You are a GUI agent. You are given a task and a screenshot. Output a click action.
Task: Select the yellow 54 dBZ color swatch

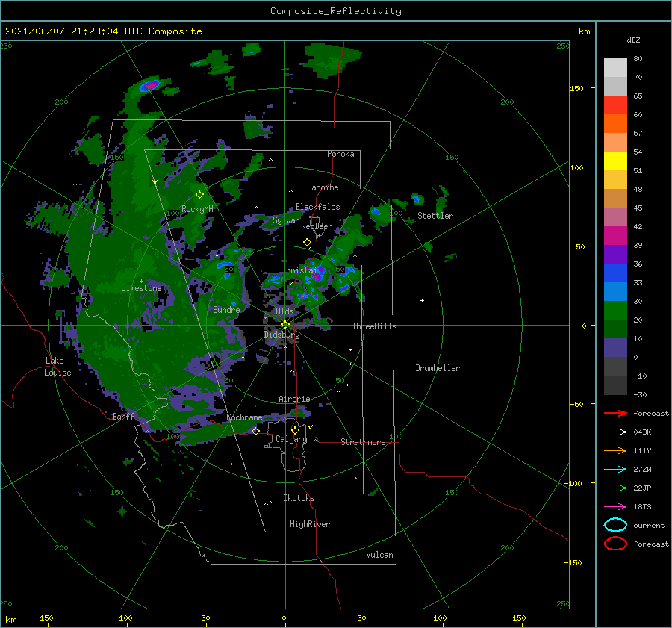[x=615, y=161]
